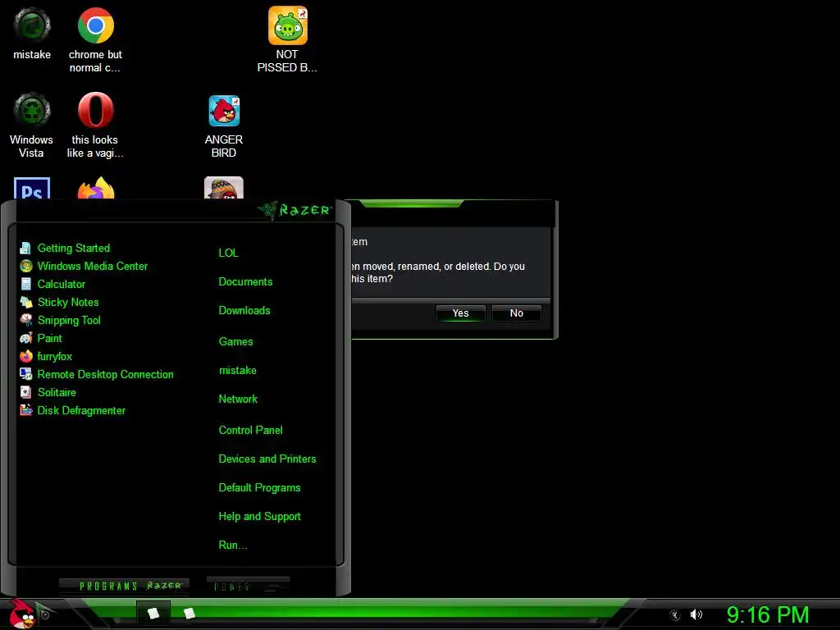
Task: Select the 'ANGER BIRD' desktop icon
Action: click(224, 126)
